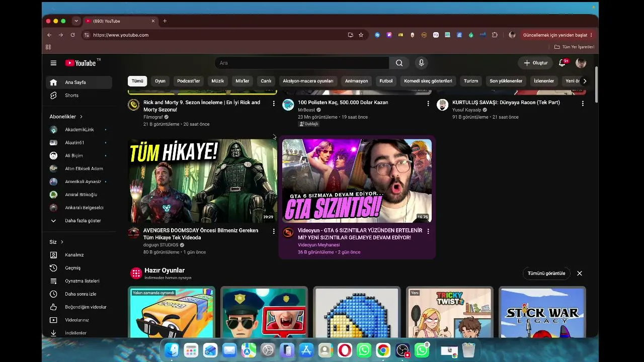Open the YouTube guide hamburger menu
The width and height of the screenshot is (644, 362).
click(53, 63)
